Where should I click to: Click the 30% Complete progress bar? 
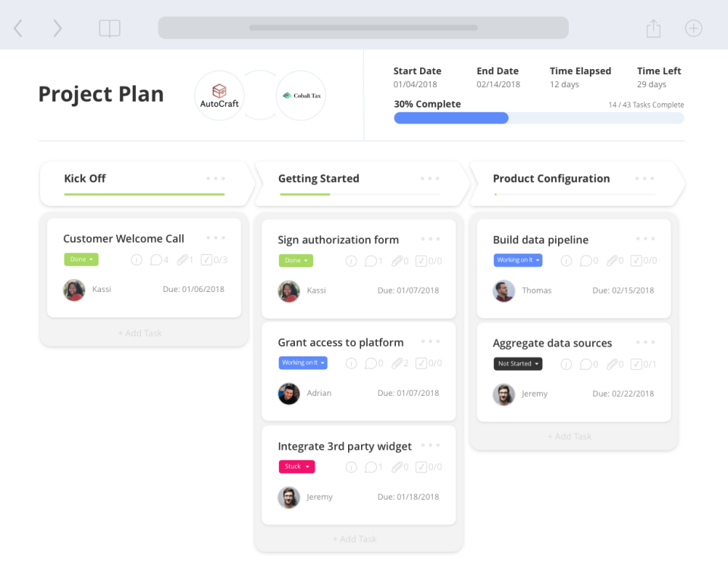538,118
